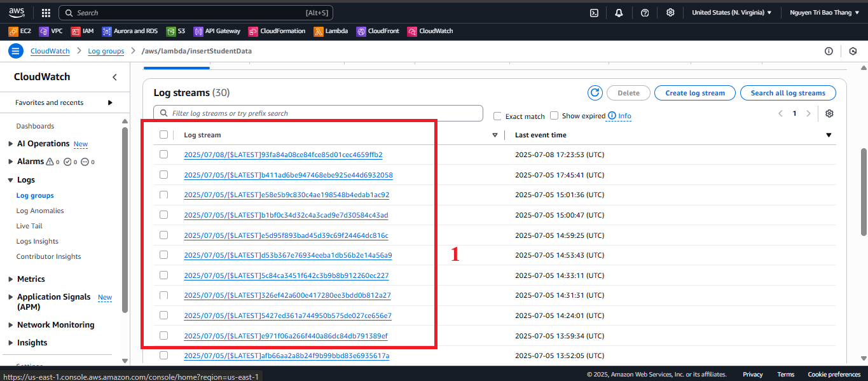This screenshot has width=868, height=381.
Task: Focus the Filter log streams search field
Action: point(319,113)
